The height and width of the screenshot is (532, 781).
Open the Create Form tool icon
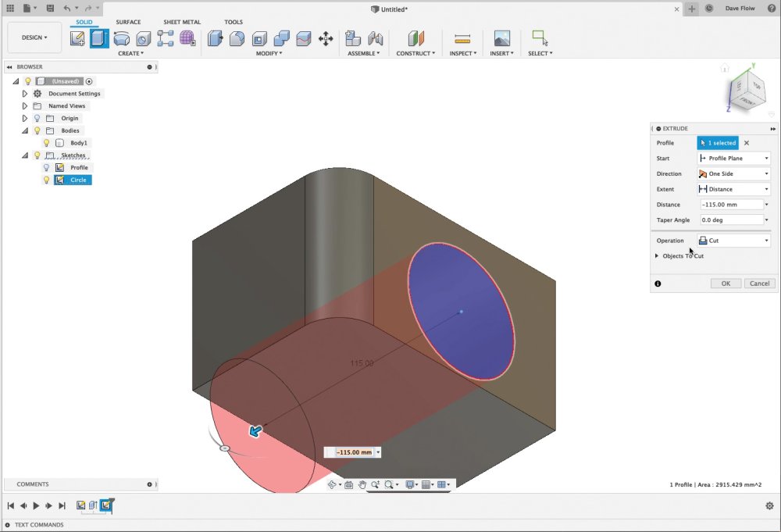tap(187, 38)
